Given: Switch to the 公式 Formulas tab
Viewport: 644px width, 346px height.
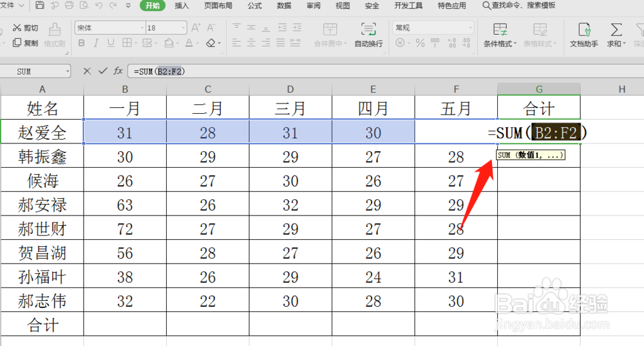Looking at the screenshot, I should [x=254, y=5].
